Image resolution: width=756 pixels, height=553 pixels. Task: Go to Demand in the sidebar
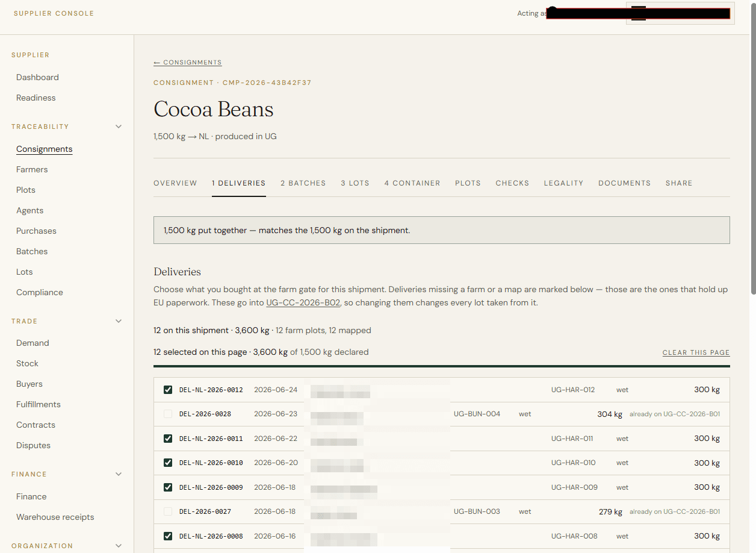coord(33,343)
